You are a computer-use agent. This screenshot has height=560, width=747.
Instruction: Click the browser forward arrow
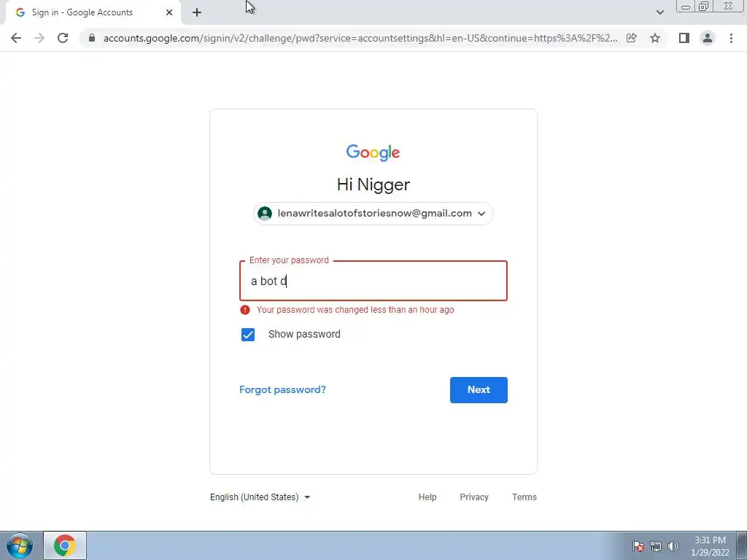coord(39,38)
